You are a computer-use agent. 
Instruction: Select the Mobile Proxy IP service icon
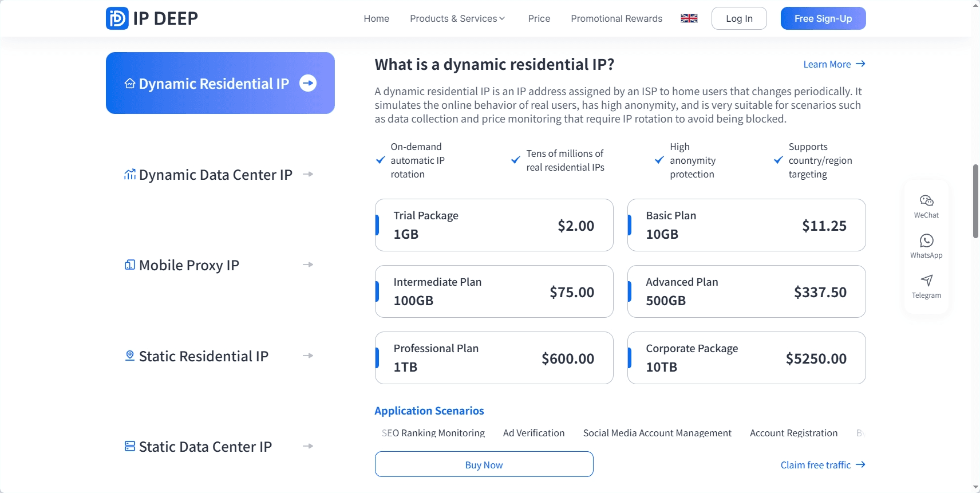[x=129, y=265]
